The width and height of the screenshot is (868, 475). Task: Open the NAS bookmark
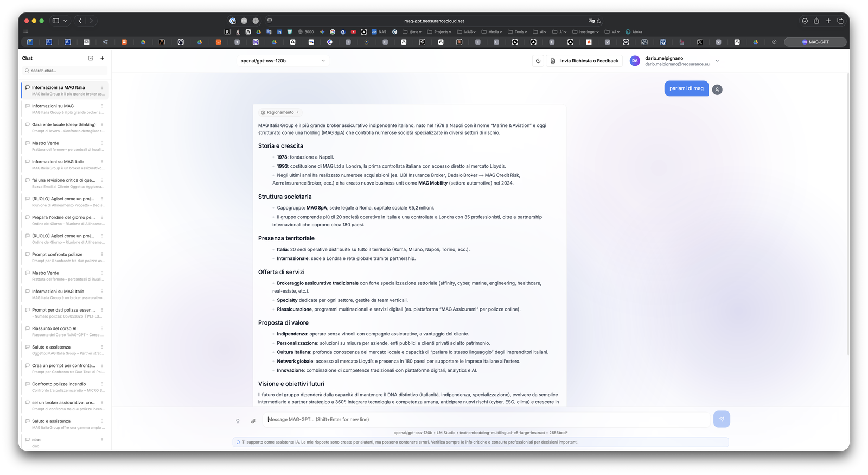click(x=379, y=32)
